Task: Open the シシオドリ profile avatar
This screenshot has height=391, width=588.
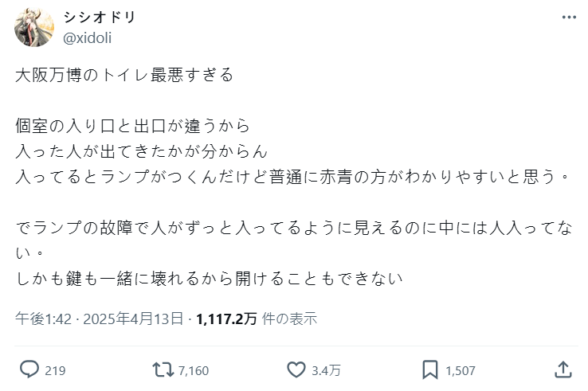Action: 33,28
